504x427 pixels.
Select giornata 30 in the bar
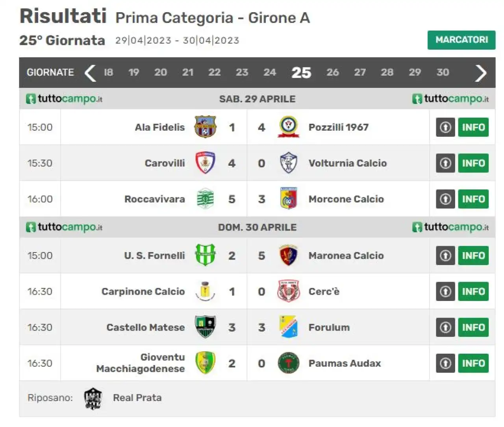pos(443,72)
